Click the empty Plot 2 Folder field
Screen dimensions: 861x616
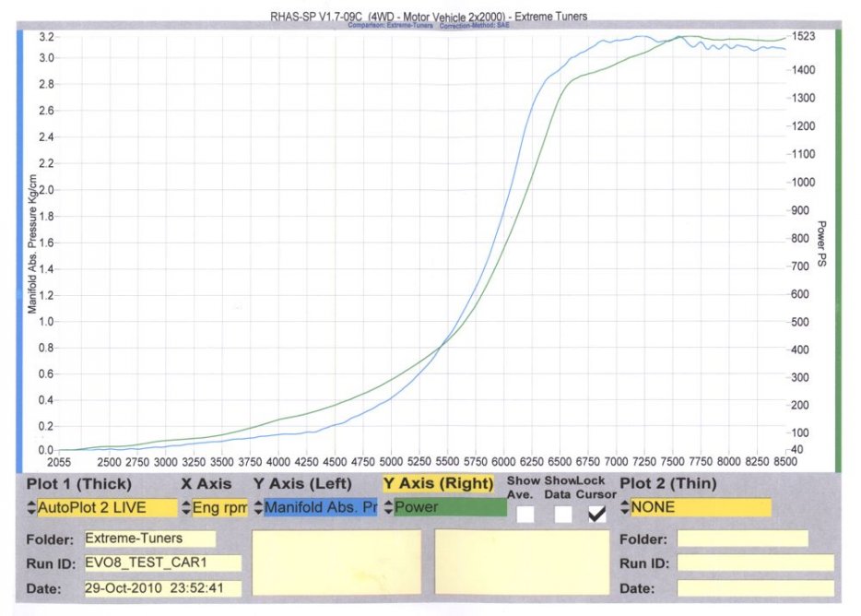click(742, 539)
